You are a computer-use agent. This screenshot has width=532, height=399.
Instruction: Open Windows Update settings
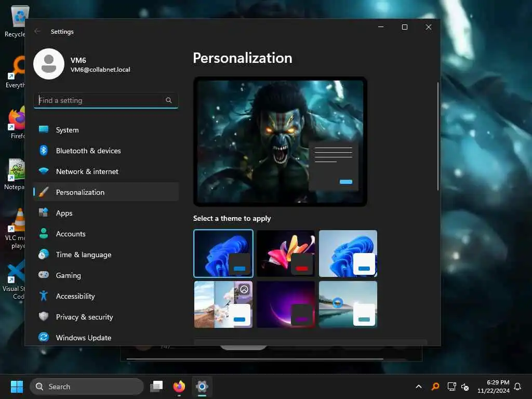click(106, 337)
